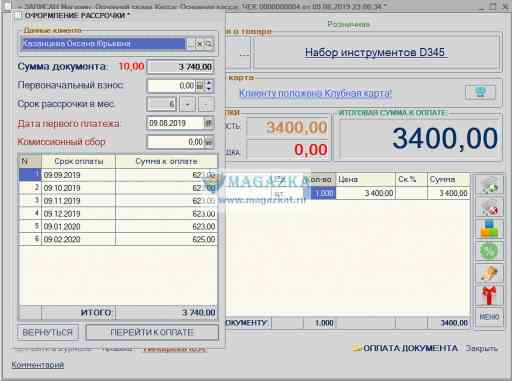
Task: Open the Набор инструментов D345 link
Action: 375,52
